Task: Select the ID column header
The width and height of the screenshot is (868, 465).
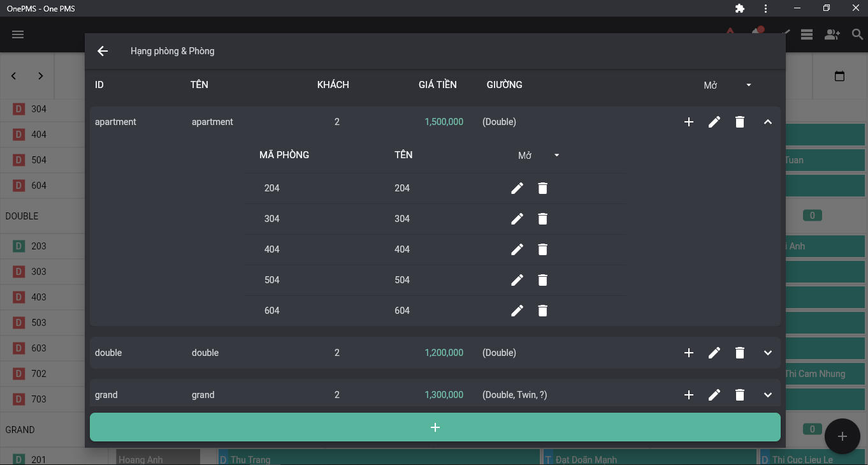Action: [99, 85]
